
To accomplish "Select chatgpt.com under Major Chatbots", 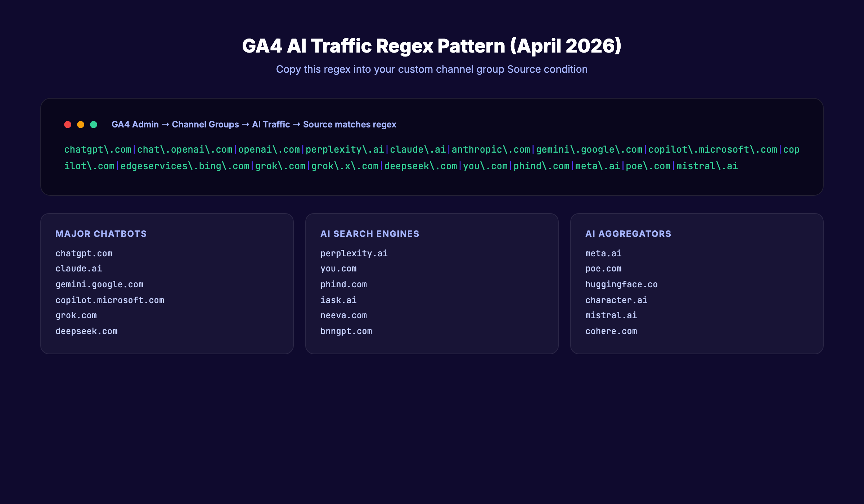I will pyautogui.click(x=84, y=253).
